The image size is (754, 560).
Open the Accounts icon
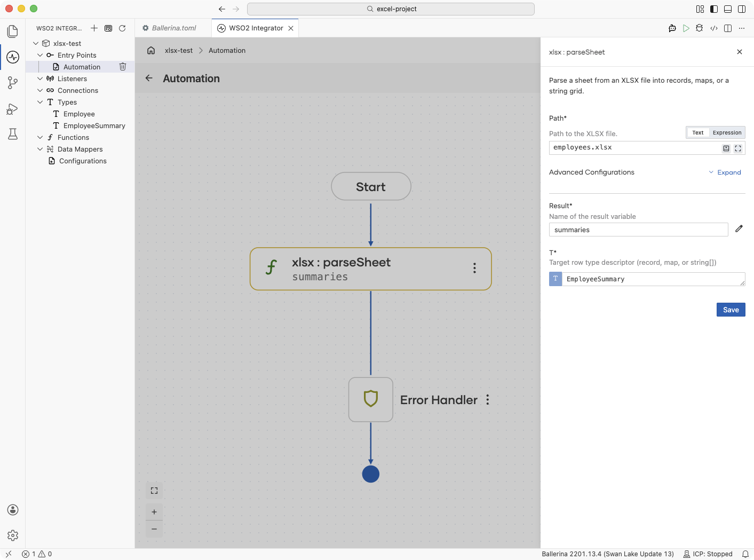(x=13, y=510)
